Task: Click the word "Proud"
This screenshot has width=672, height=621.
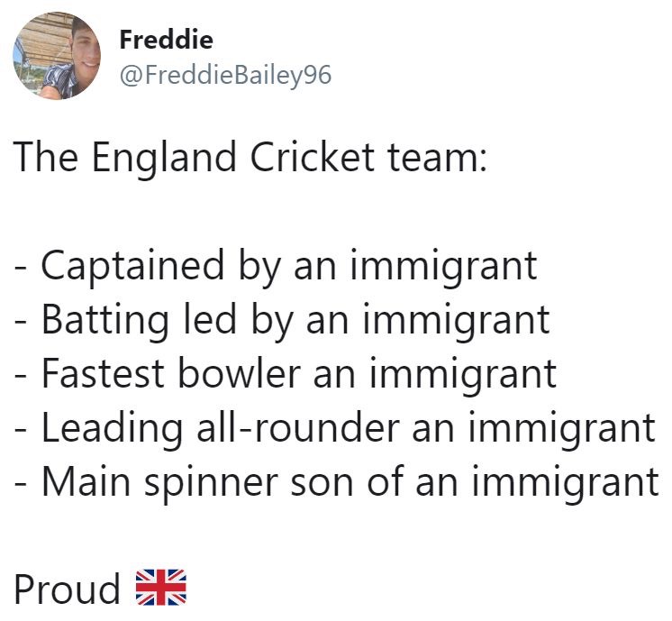Action: coord(67,589)
